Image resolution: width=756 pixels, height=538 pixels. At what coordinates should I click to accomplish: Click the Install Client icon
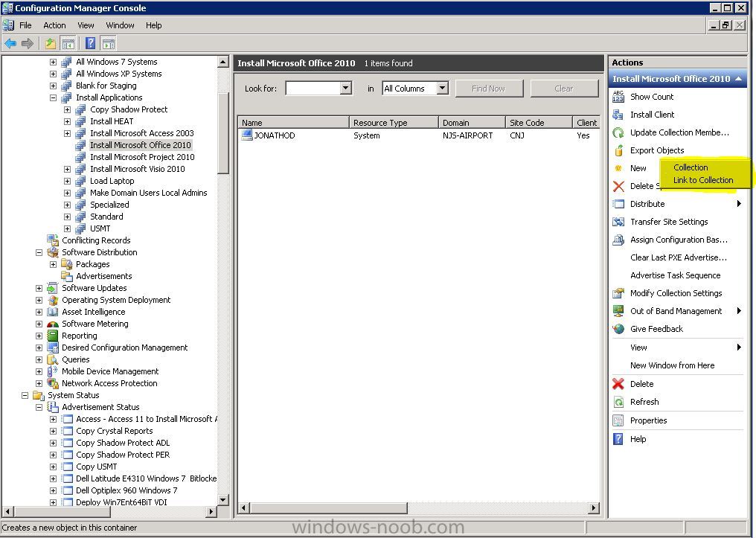coord(618,115)
